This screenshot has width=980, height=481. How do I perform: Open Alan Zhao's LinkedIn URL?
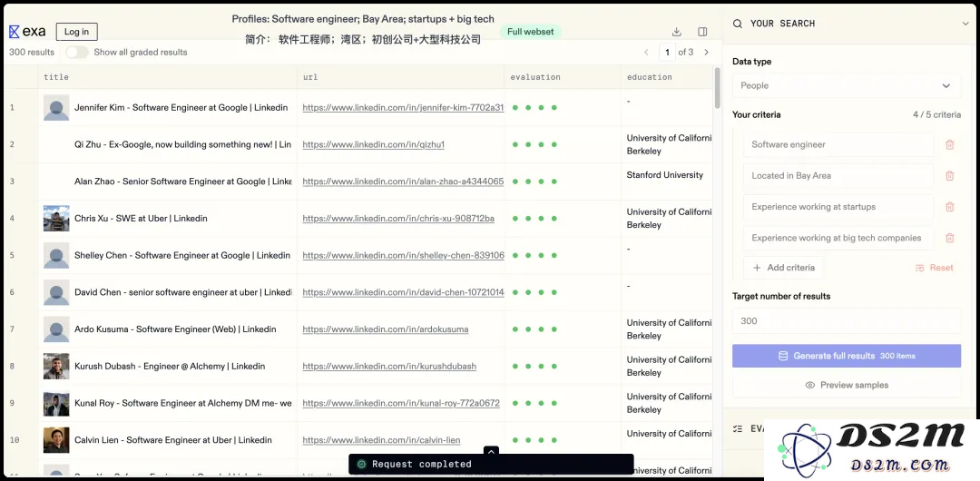click(x=403, y=182)
